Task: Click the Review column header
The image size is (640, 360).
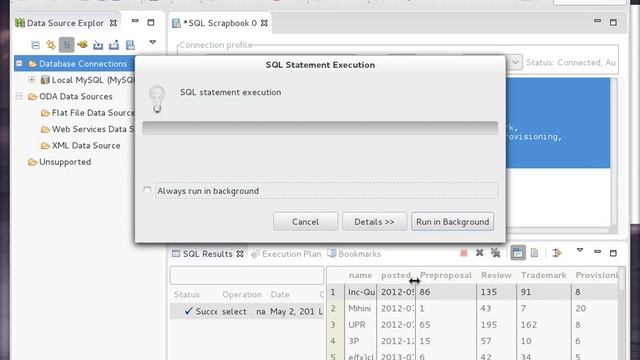Action: (x=496, y=276)
